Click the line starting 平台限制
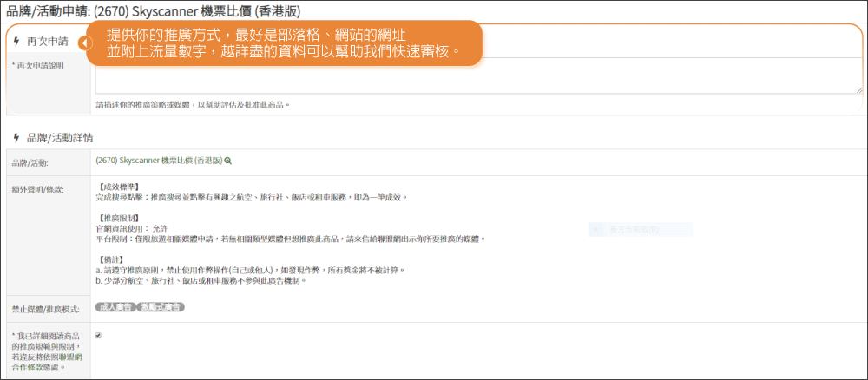Image resolution: width=868 pixels, height=380 pixels. pyautogui.click(x=291, y=239)
